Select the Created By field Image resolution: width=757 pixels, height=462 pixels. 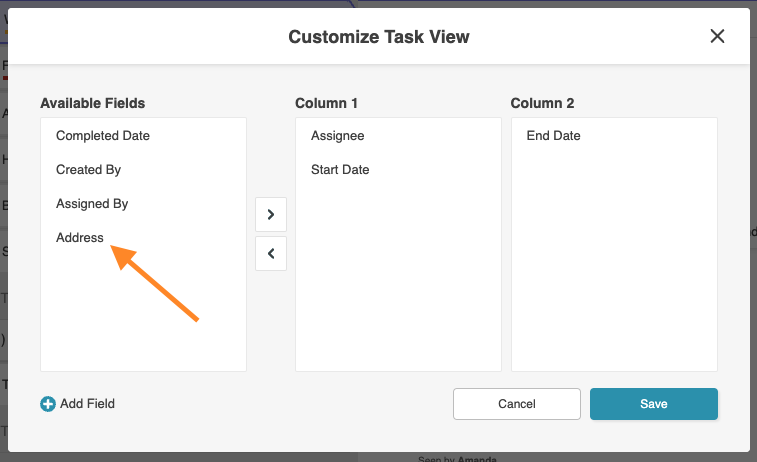coord(88,170)
